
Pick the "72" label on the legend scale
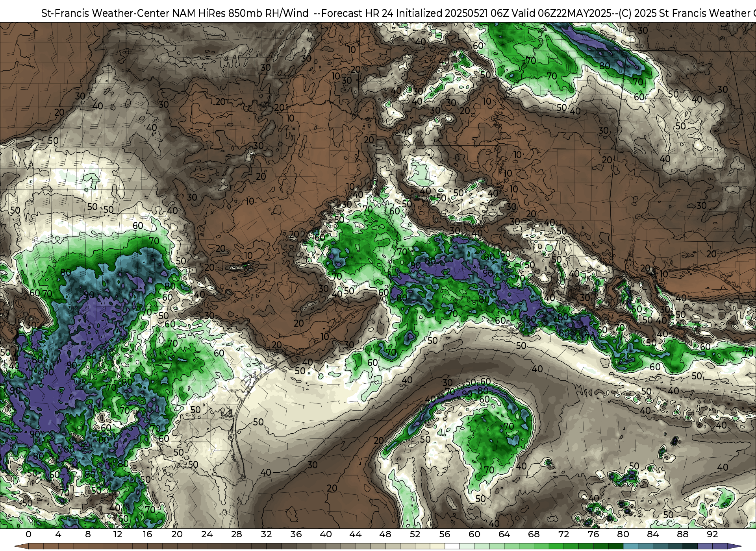[x=564, y=534]
